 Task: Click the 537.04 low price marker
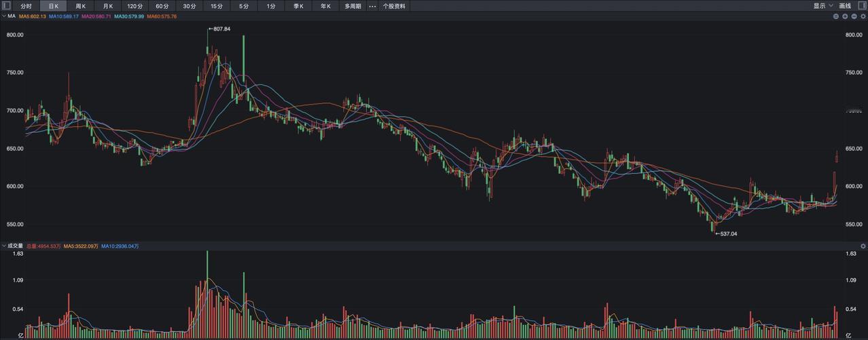click(727, 233)
